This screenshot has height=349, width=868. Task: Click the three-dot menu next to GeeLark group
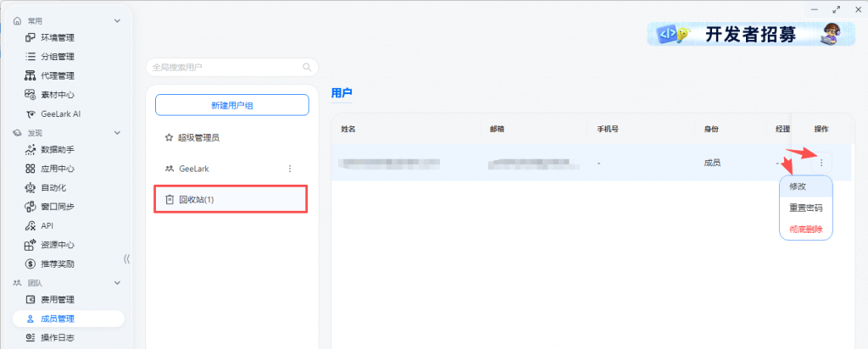tap(290, 169)
